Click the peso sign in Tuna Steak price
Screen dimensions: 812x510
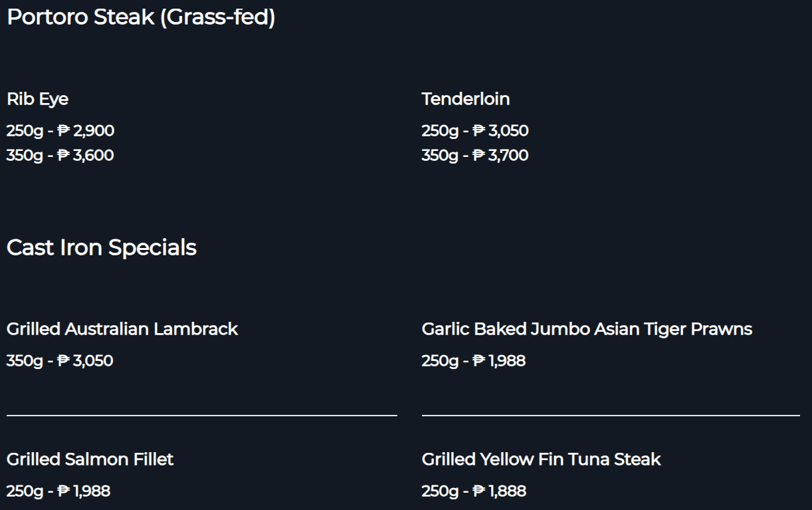coord(479,491)
